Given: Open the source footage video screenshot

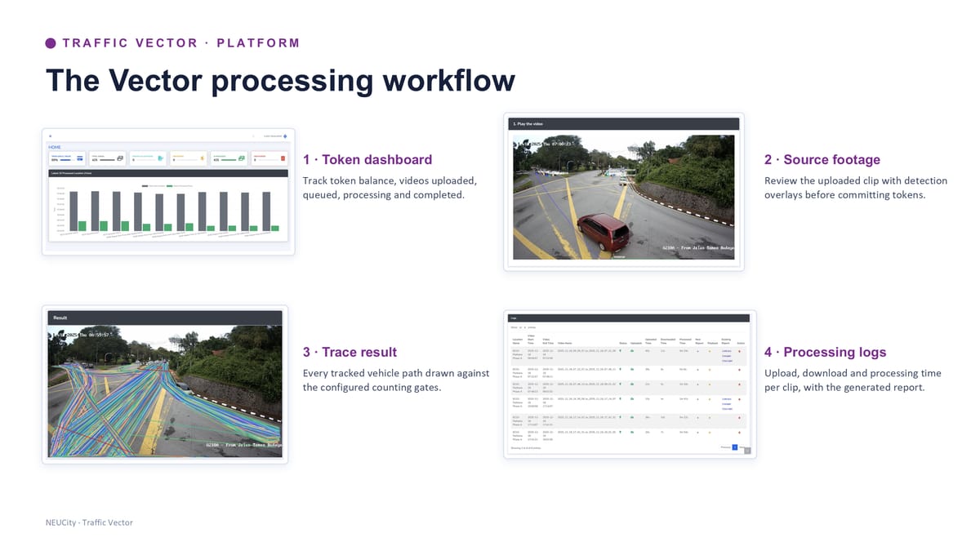Looking at the screenshot, I should click(624, 192).
